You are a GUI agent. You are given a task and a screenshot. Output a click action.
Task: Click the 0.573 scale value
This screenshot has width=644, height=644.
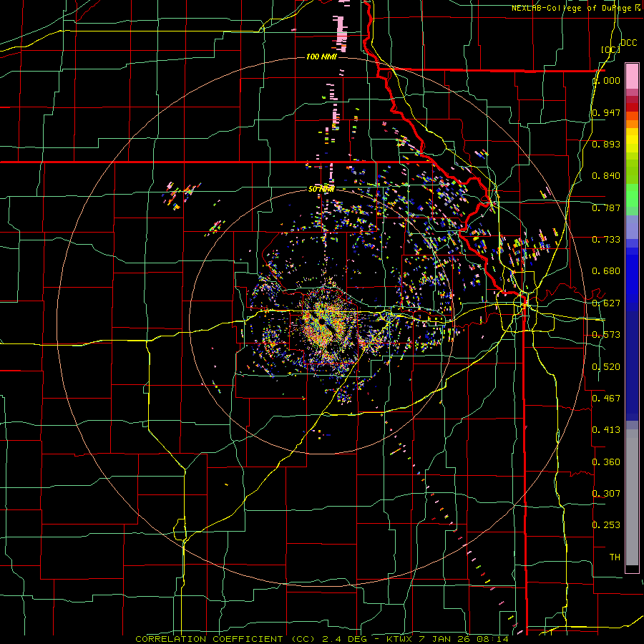(x=606, y=335)
